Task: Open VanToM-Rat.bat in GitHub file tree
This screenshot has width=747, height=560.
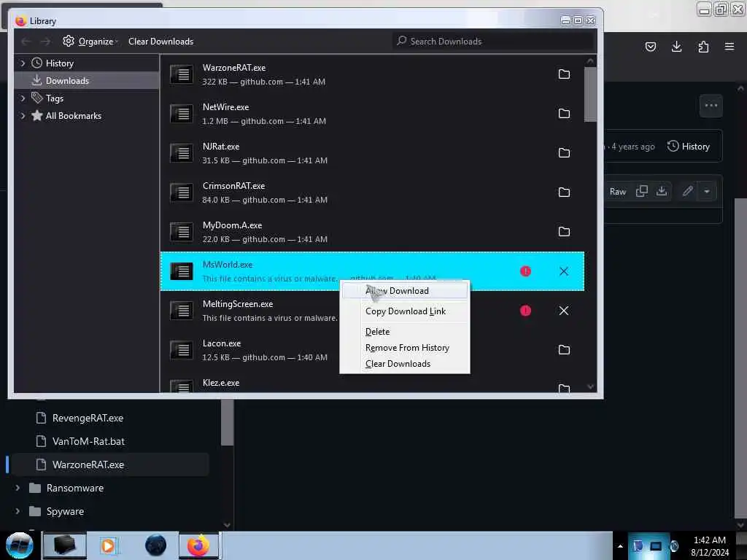Action: (x=88, y=441)
